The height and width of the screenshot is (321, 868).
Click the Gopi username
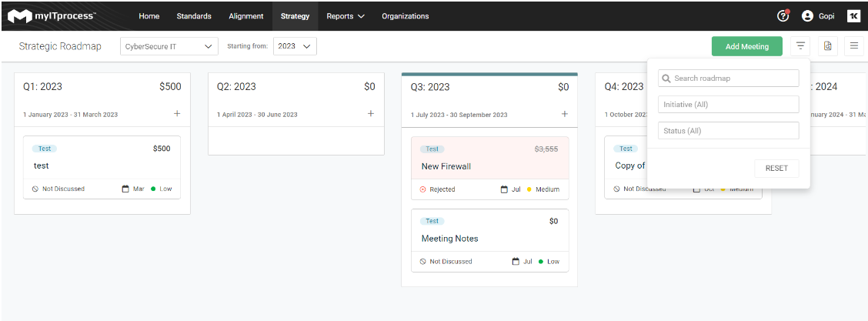tap(827, 16)
